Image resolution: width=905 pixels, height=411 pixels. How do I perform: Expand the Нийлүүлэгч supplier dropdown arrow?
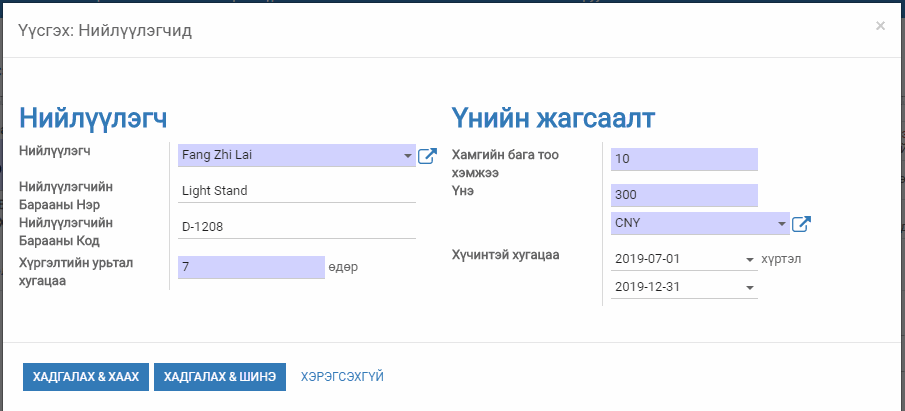click(x=408, y=156)
